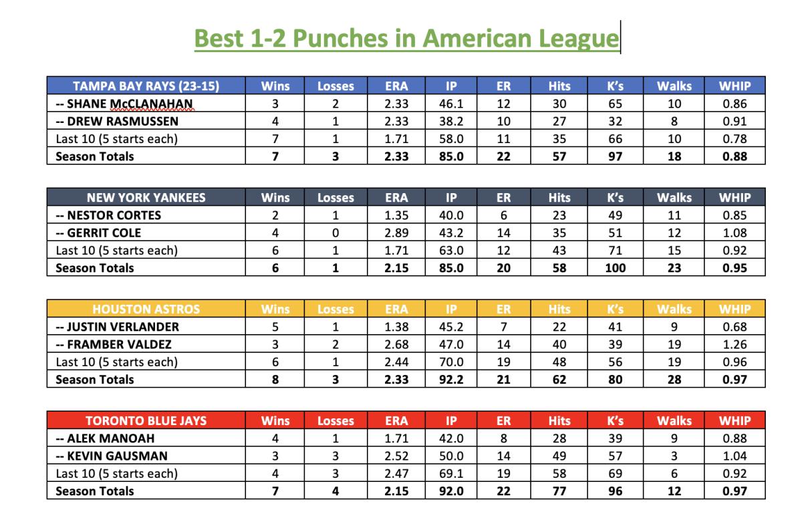This screenshot has height=532, width=802.
Task: Select the Alek Manoah name cell
Action: point(146,438)
